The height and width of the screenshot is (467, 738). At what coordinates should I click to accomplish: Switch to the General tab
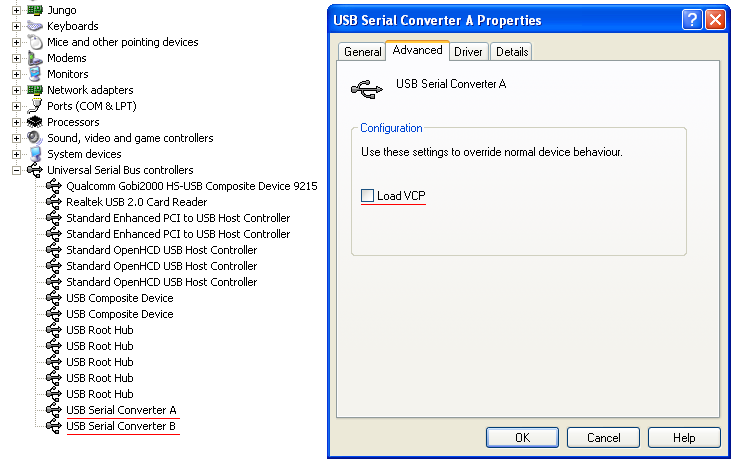(x=362, y=52)
